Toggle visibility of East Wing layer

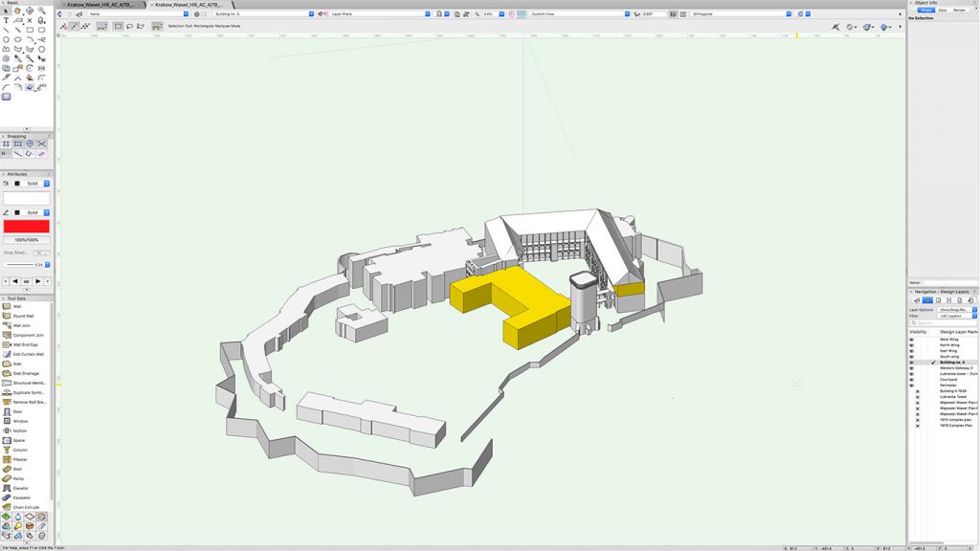tap(911, 350)
